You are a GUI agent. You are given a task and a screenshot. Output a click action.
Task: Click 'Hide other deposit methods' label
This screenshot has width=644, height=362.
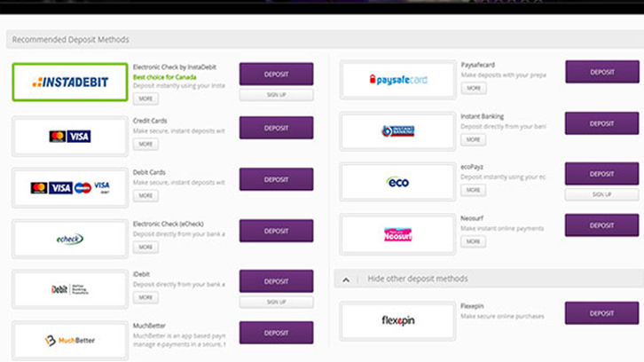[417, 279]
